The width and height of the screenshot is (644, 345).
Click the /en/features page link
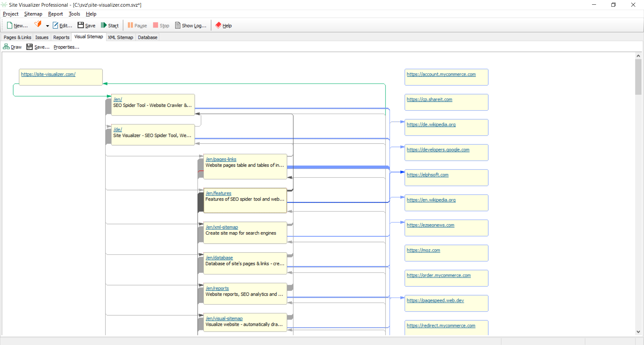218,193
